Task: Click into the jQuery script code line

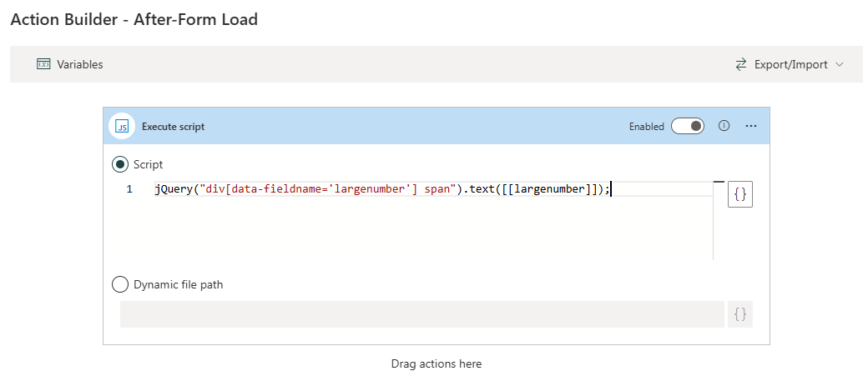Action: (x=382, y=189)
